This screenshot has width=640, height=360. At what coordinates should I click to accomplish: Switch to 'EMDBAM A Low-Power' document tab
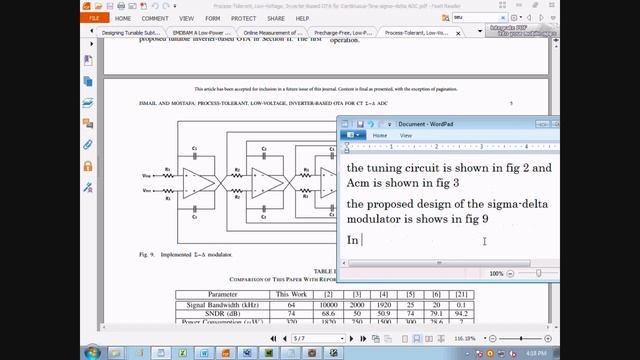pos(201,33)
